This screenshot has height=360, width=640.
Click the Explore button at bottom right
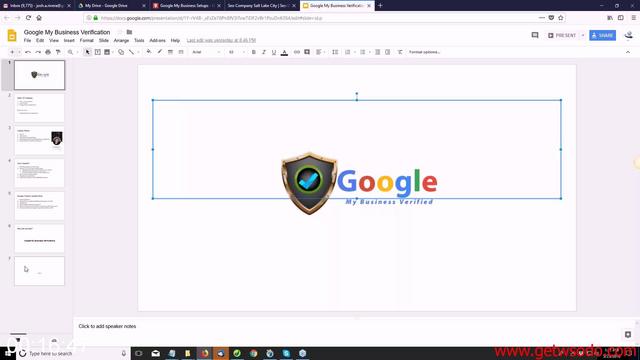click(628, 335)
